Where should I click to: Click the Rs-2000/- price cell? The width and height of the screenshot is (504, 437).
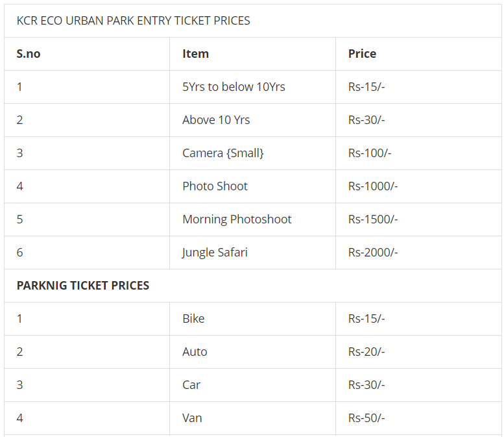[x=373, y=253]
